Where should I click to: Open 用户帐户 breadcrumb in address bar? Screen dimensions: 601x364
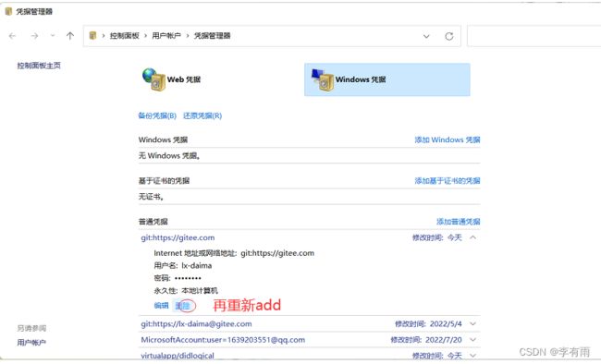coord(166,36)
